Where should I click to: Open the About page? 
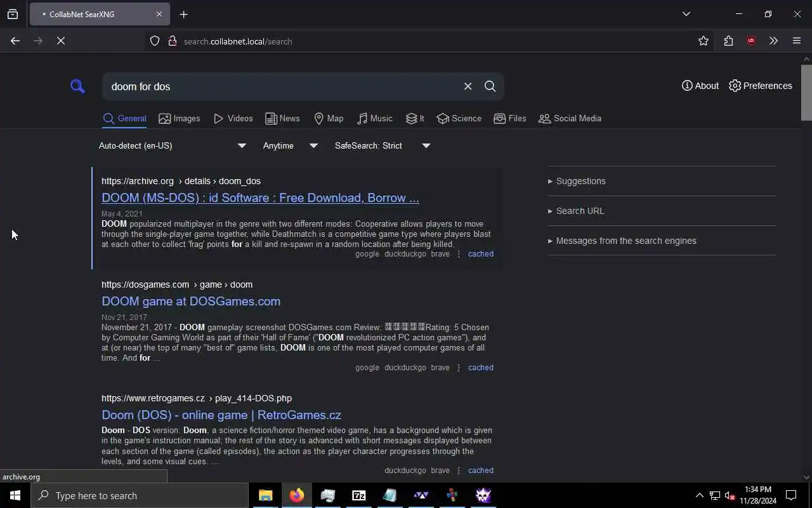(700, 86)
